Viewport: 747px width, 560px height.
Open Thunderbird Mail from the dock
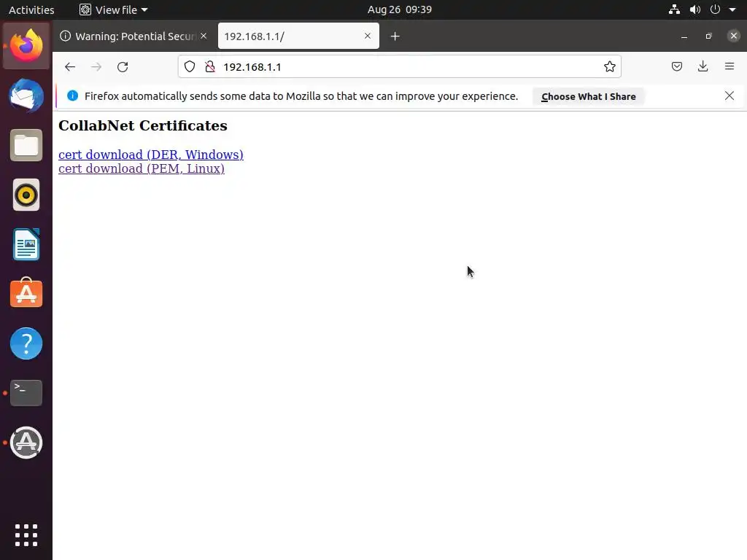26,96
